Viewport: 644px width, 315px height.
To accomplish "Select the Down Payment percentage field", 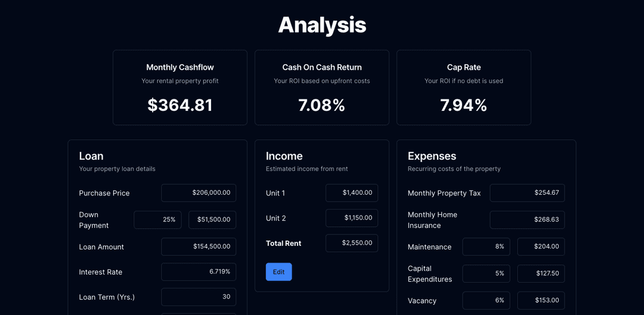I will point(157,220).
